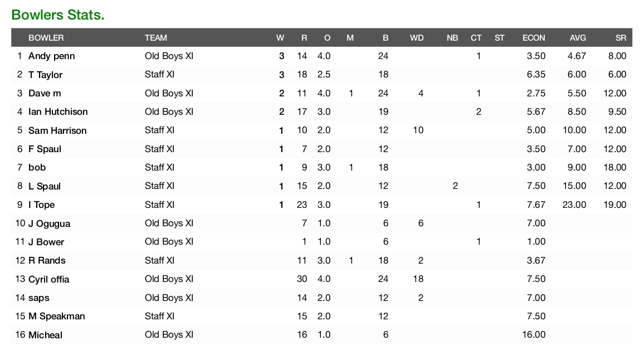Select bowler Cyril offia

coord(49,279)
